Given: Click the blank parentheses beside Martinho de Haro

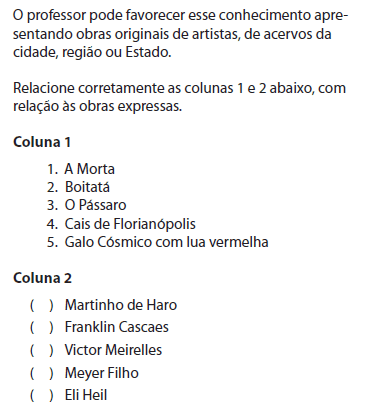Looking at the screenshot, I should point(42,305).
